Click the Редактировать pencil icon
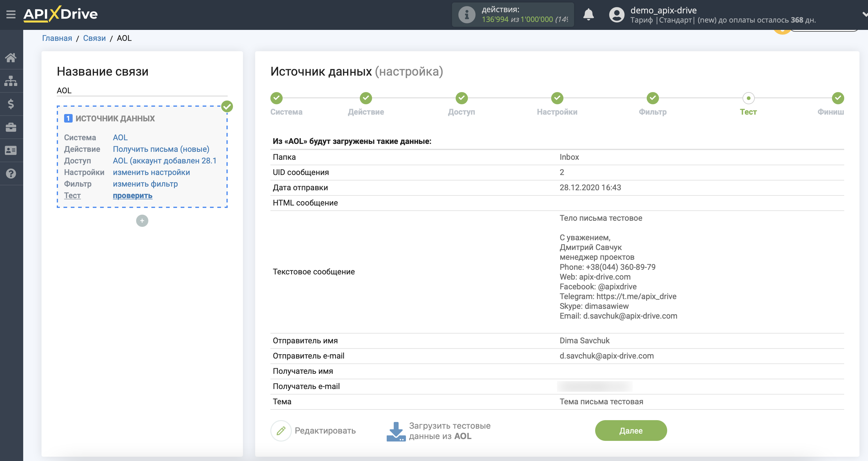 281,431
